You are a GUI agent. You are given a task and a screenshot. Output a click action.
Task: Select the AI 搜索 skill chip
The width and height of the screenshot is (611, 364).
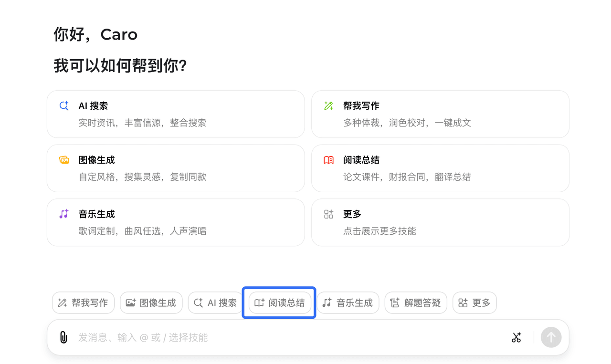point(215,303)
